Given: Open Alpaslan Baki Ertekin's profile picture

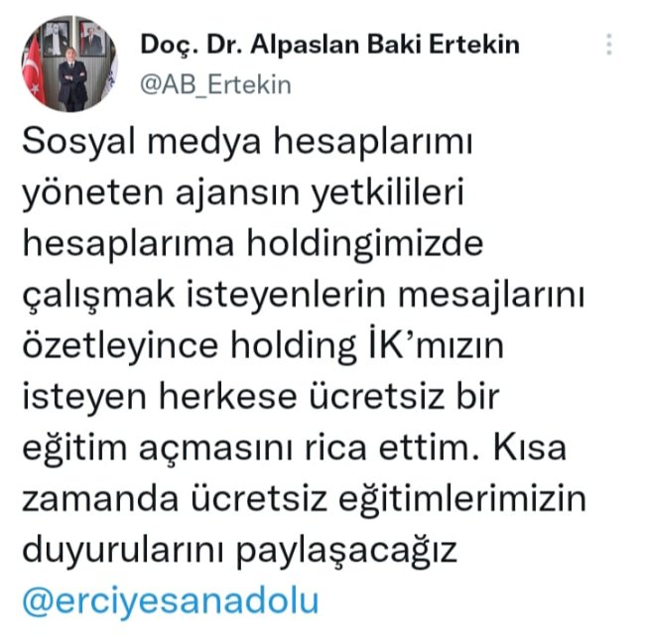Looking at the screenshot, I should point(69,64).
